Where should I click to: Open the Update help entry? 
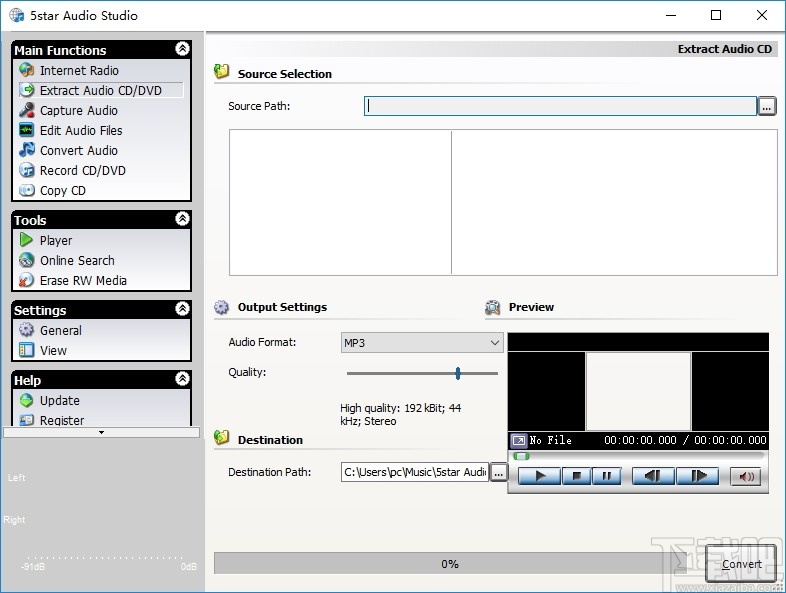pyautogui.click(x=60, y=400)
